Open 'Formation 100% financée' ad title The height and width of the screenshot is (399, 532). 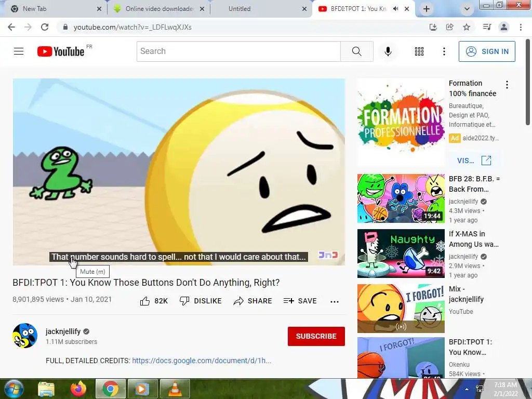click(x=472, y=88)
